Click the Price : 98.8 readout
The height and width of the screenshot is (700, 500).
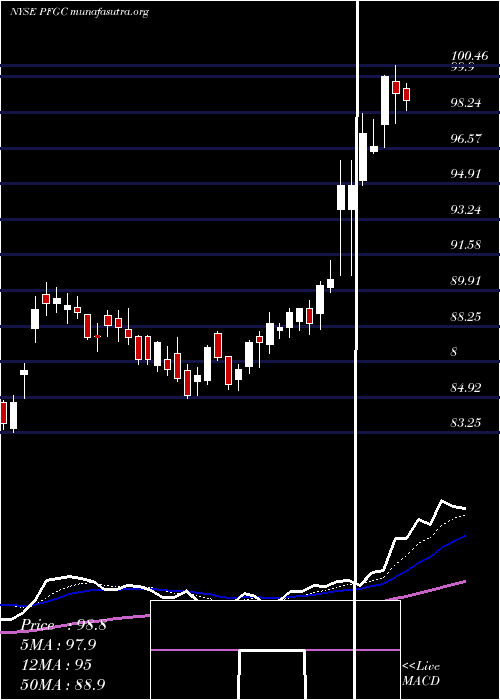click(x=63, y=625)
